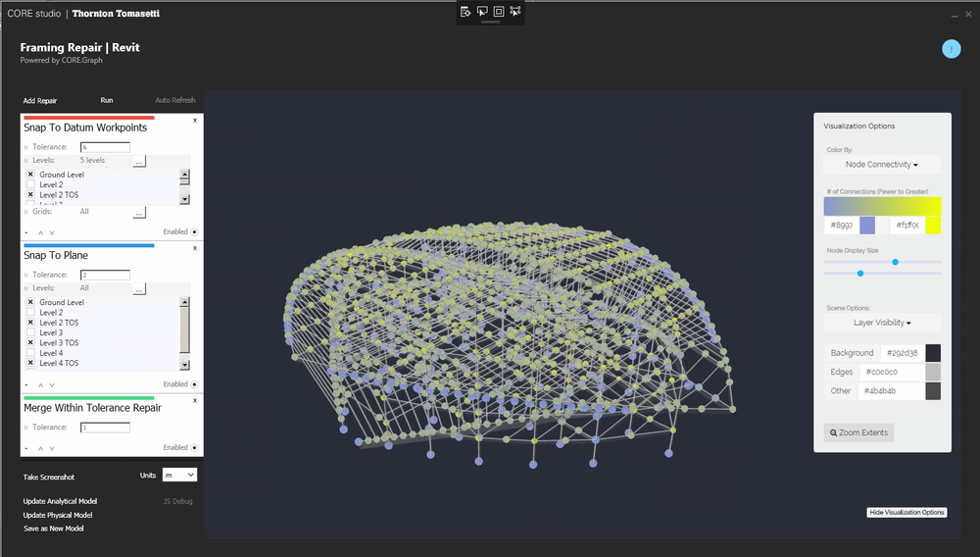Remove the Snap To Datum Workpoints repair
The height and width of the screenshot is (557, 980).
[195, 121]
